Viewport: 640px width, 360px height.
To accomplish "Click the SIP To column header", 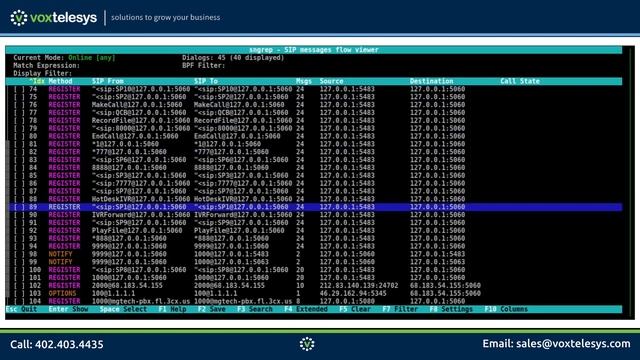I will click(x=206, y=81).
